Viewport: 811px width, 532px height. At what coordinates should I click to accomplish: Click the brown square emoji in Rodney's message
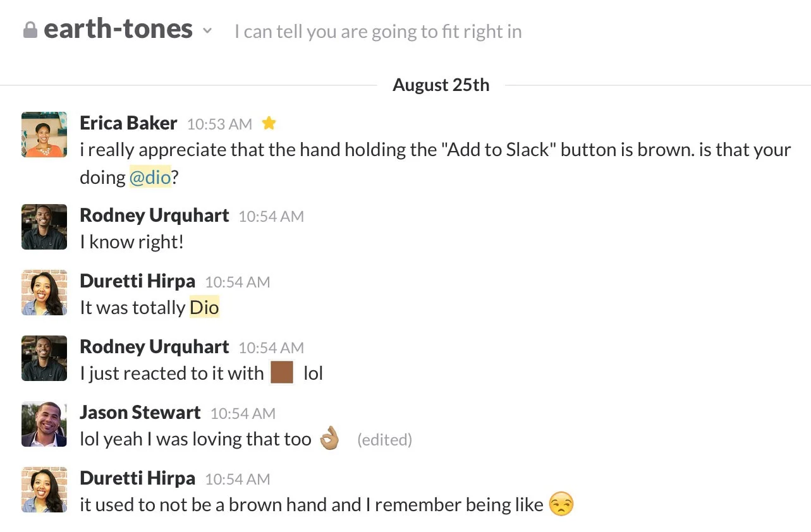281,372
